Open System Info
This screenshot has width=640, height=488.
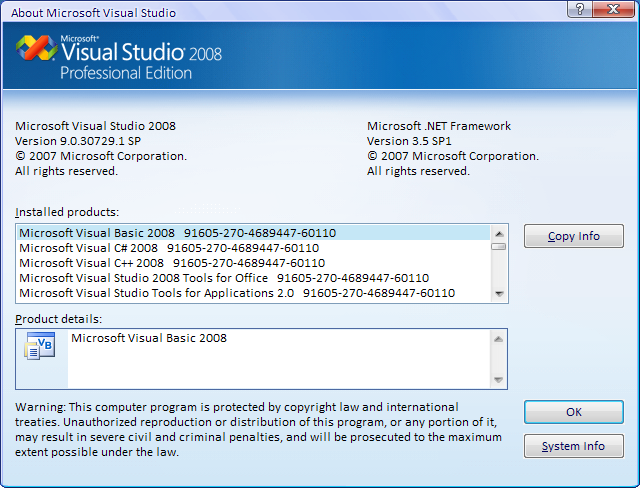pyautogui.click(x=573, y=446)
